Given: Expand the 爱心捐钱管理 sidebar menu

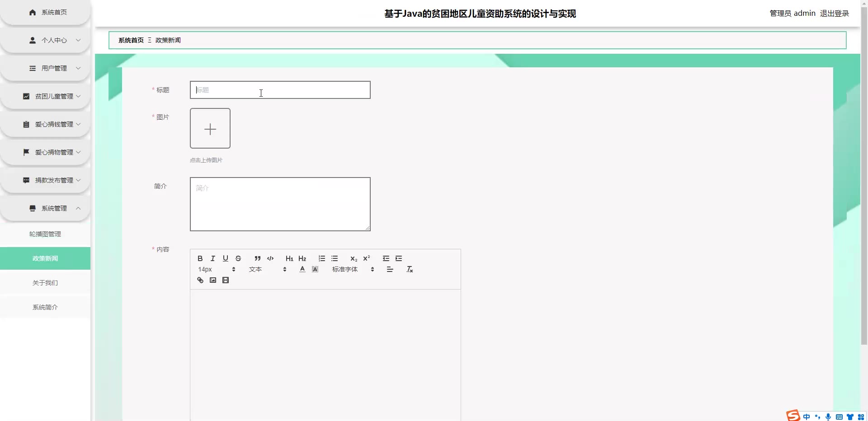Looking at the screenshot, I should [45, 124].
